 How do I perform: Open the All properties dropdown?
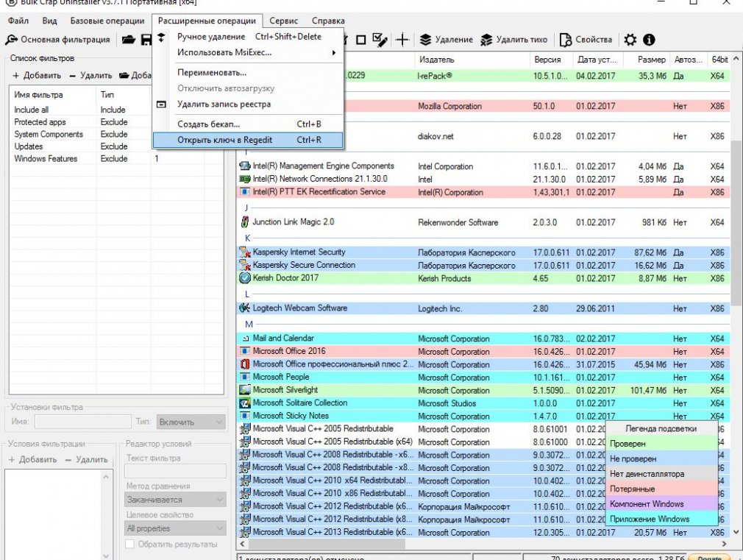coord(175,528)
